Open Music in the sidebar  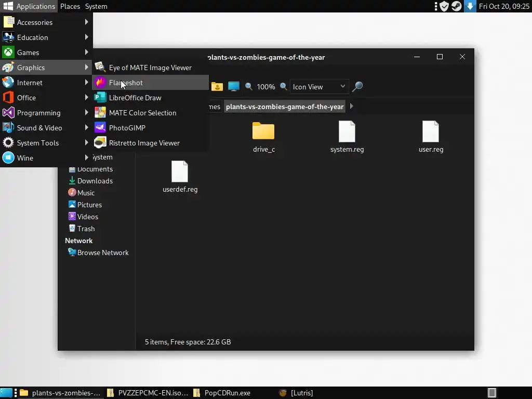click(x=82, y=193)
